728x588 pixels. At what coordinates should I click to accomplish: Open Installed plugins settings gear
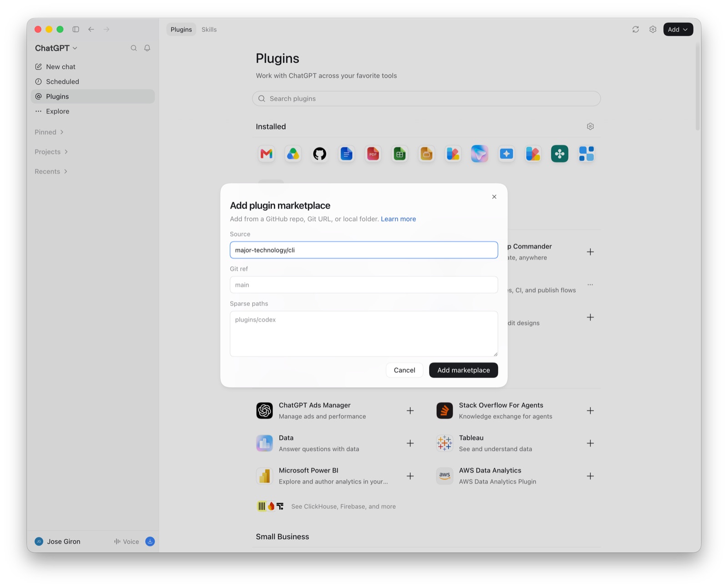tap(590, 127)
